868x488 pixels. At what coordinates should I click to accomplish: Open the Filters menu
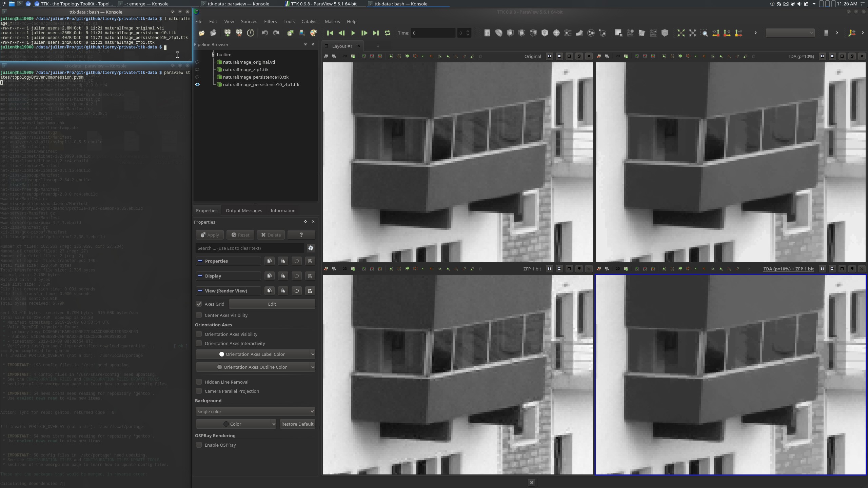coord(270,21)
